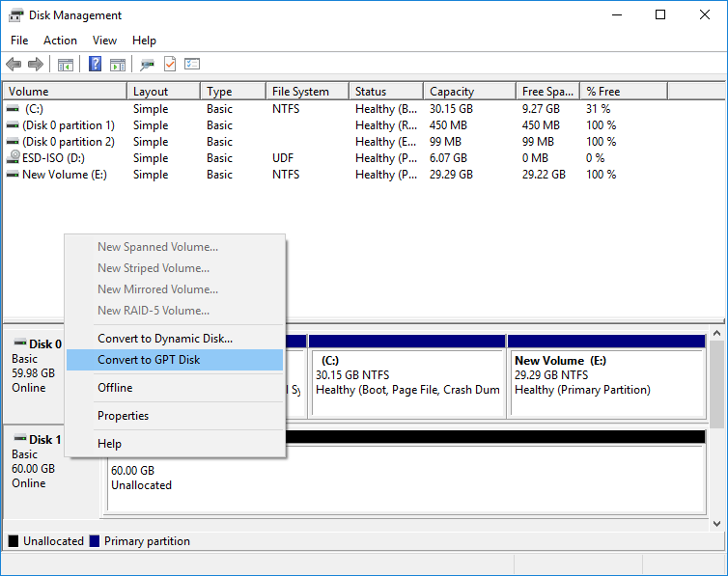Viewport: 728px width, 576px height.
Task: Select Offline in the context menu
Action: tap(175, 388)
